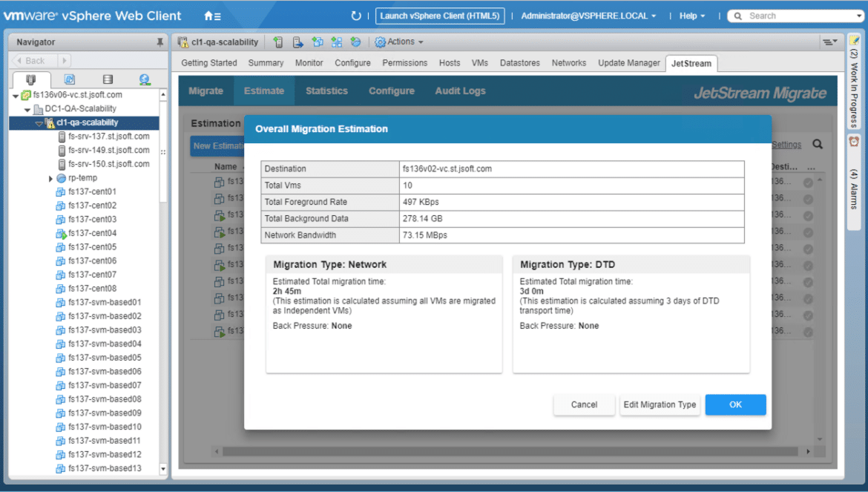Screen dimensions: 868x492
Task: Click the destination value fs136v02-vc.st.jsoft.com
Action: tap(447, 168)
